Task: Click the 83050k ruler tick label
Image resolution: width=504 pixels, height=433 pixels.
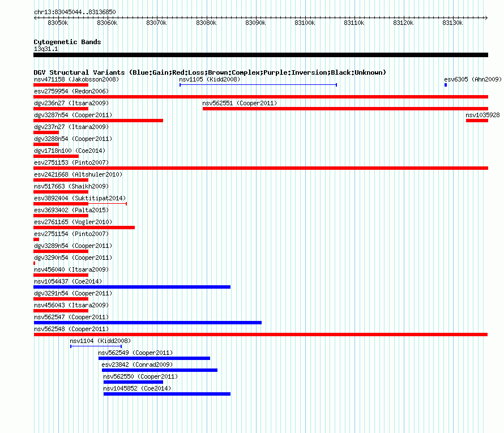Action: pyautogui.click(x=58, y=23)
